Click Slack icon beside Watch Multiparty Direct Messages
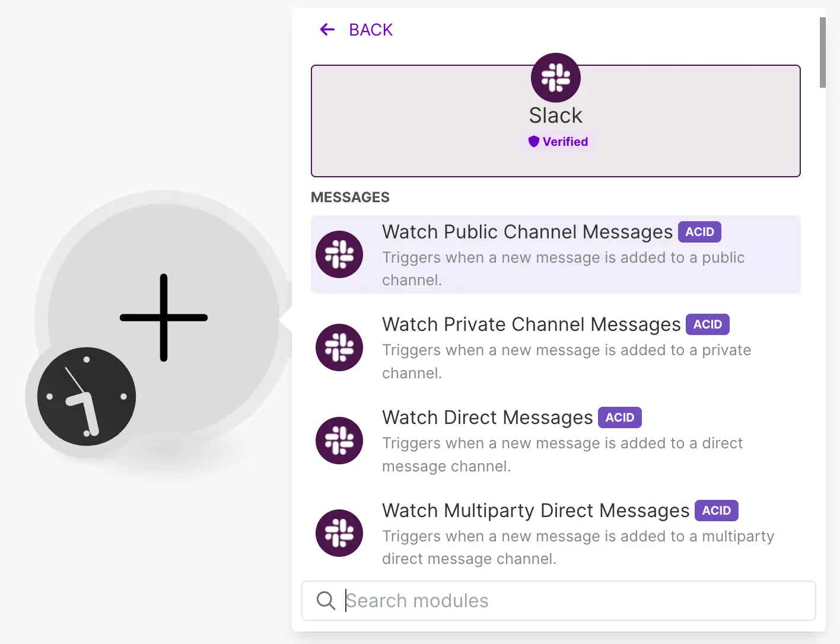The width and height of the screenshot is (840, 644). click(339, 533)
